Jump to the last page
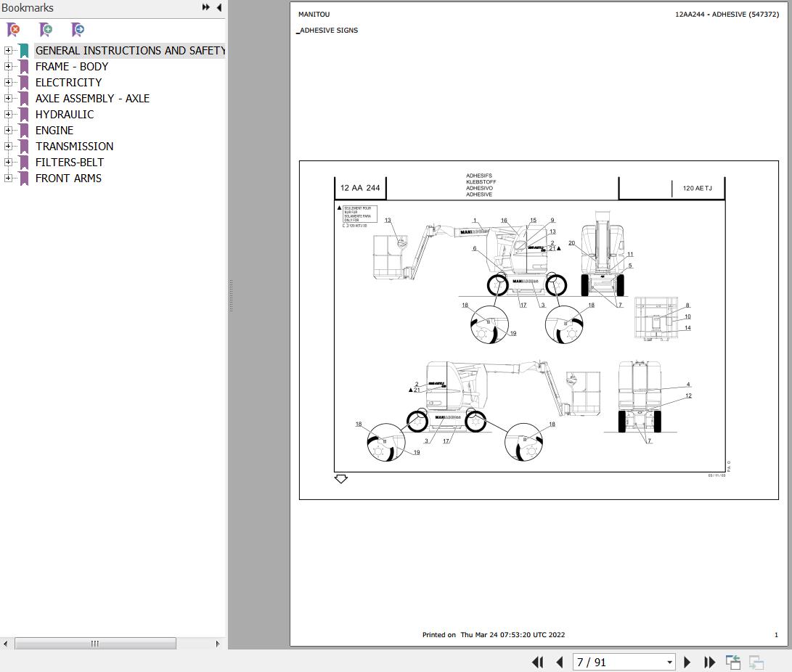Screen dimensions: 792x672 710,662
